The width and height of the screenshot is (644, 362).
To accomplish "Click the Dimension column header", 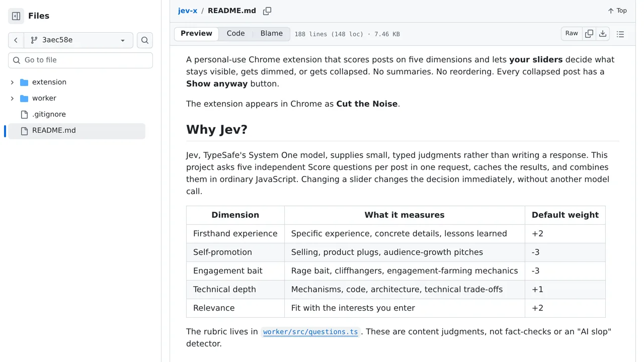I will [235, 215].
